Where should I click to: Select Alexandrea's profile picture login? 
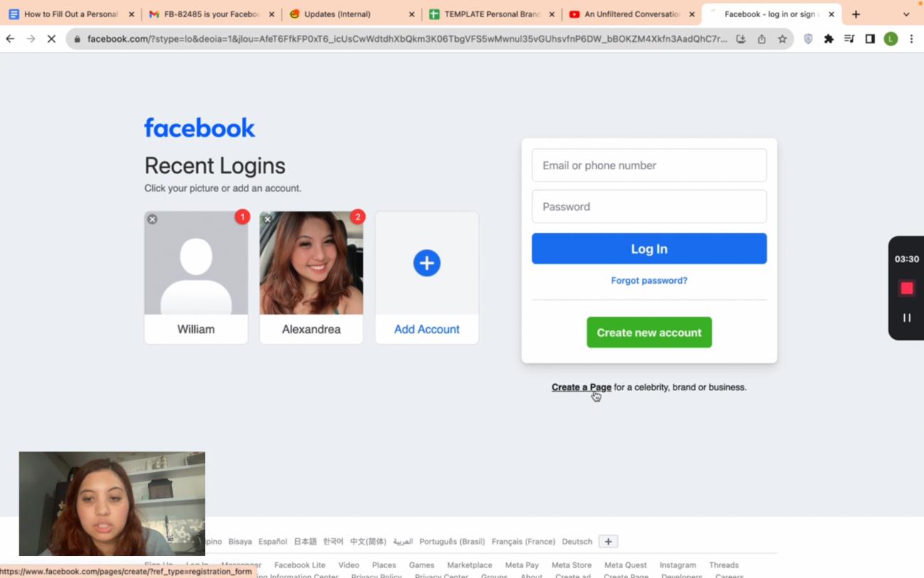pos(312,263)
